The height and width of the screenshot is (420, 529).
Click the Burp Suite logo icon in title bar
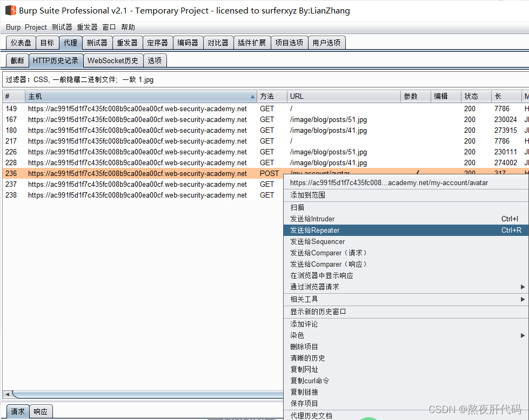coord(11,10)
